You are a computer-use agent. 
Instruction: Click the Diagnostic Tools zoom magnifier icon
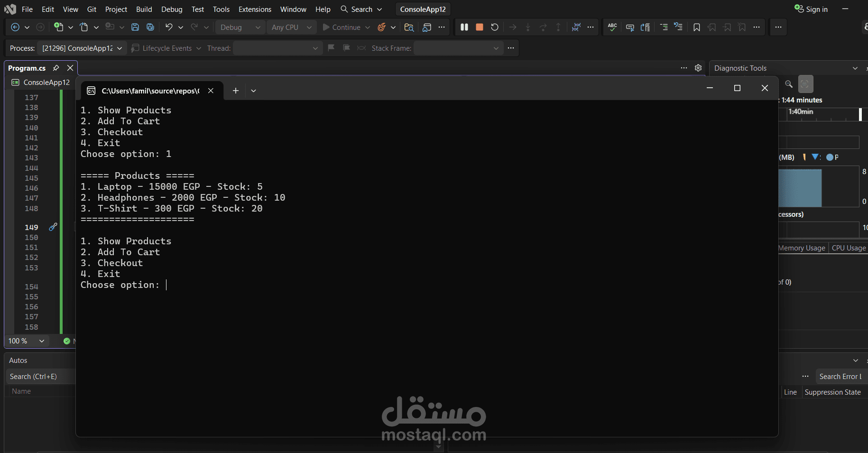pyautogui.click(x=789, y=84)
